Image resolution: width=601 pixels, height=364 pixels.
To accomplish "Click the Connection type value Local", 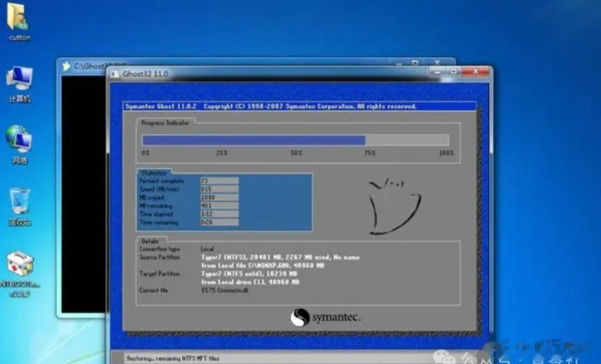I will pos(207,249).
